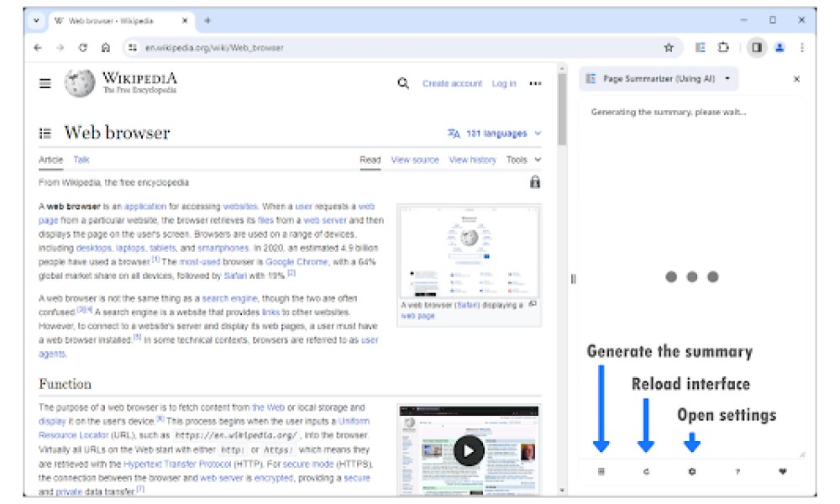Open the Chrome profile avatar
Image resolution: width=840 pixels, height=504 pixels.
[x=780, y=48]
